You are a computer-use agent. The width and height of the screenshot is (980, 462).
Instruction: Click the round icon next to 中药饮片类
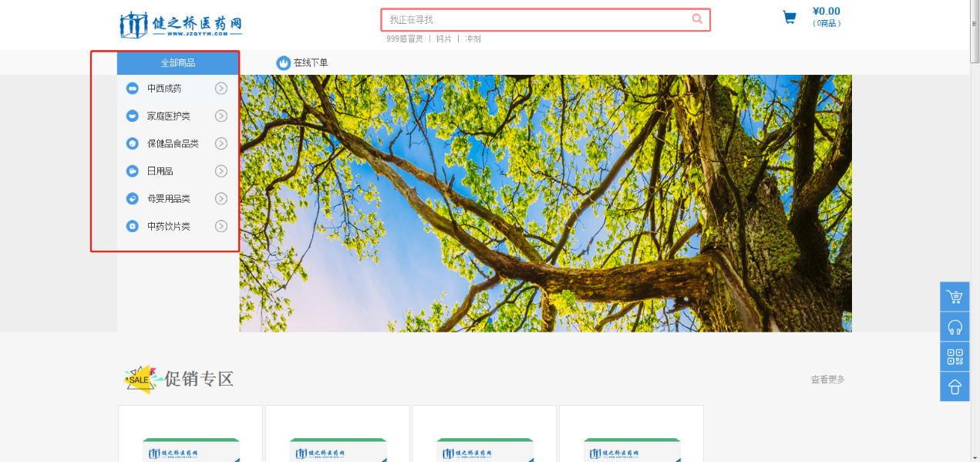coord(132,226)
